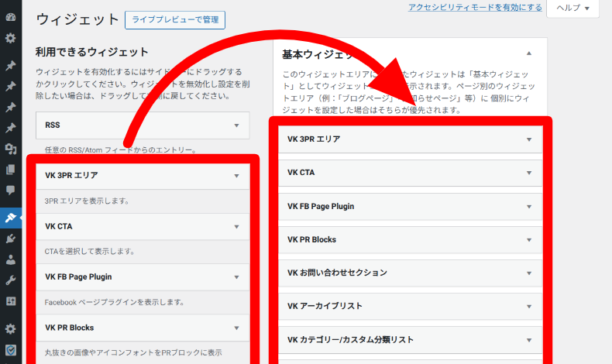Click the gear icon below Dashboard icon

11,38
